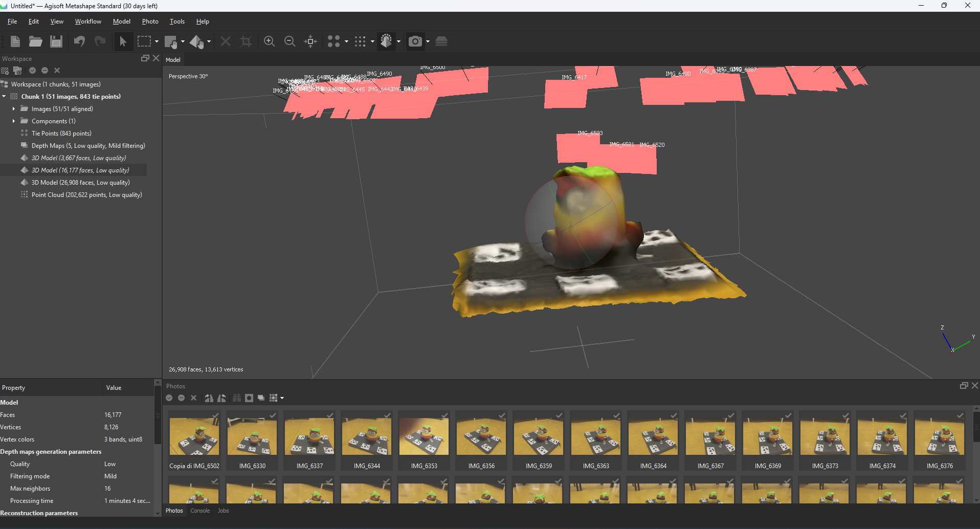The width and height of the screenshot is (980, 529).
Task: Click the Zoom In magnifier icon
Action: [269, 41]
